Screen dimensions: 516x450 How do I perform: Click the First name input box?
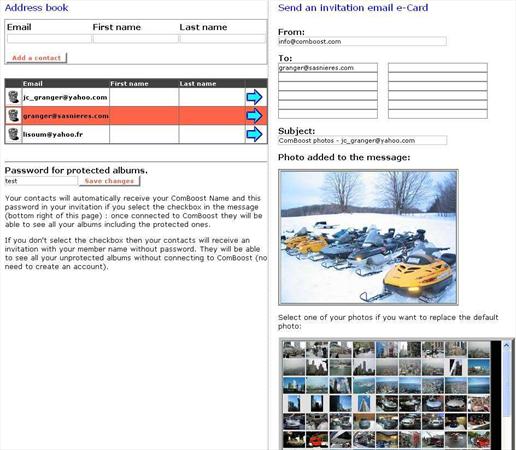[x=135, y=39]
